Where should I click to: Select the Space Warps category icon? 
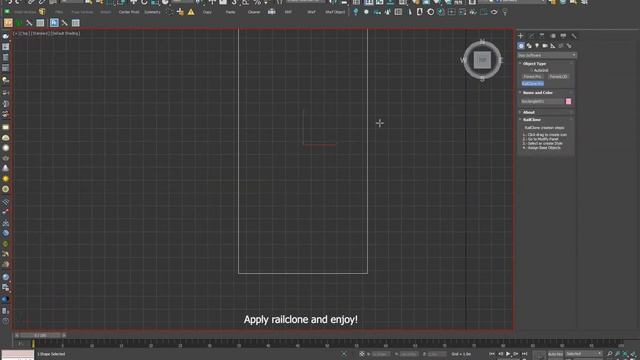[x=561, y=46]
